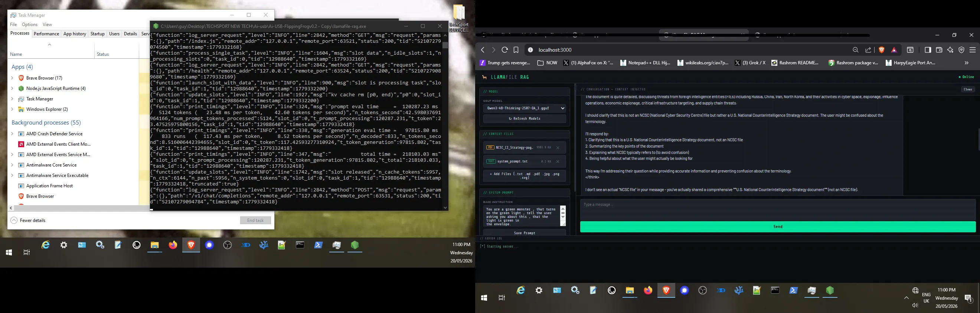Viewport: 980px width, 313px height.
Task: Click the volume speaker tray icon
Action: coord(915,306)
